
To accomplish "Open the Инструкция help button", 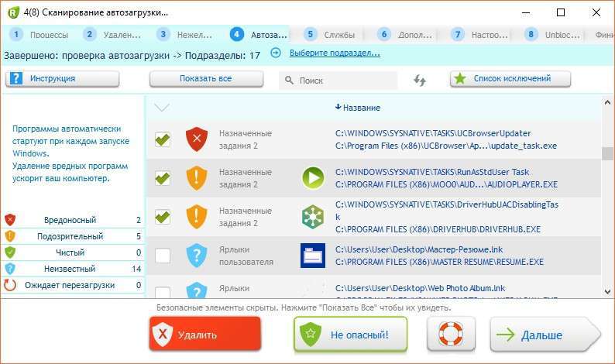I will 63,79.
